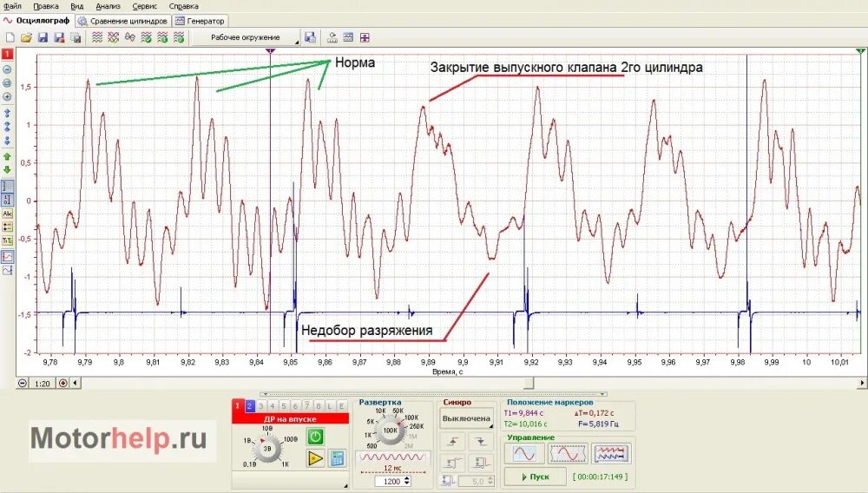868x493 pixels.
Task: Open file using the folder icon
Action: tap(26, 37)
